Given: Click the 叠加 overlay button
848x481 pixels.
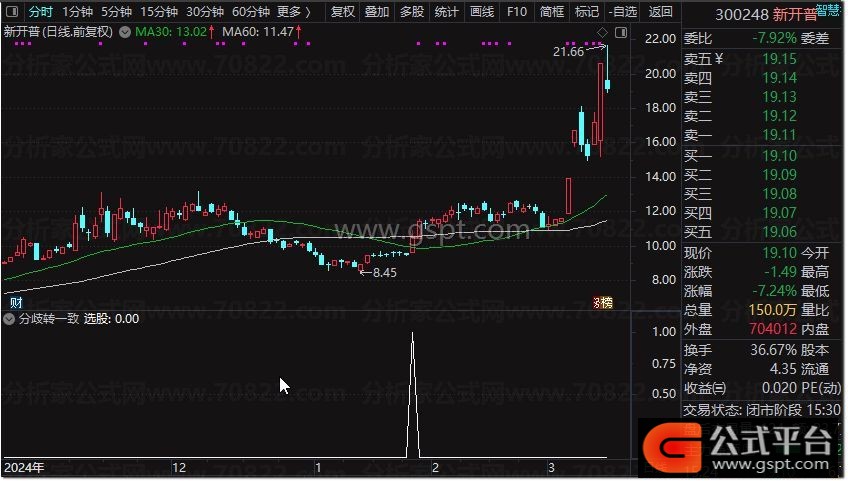Looking at the screenshot, I should pyautogui.click(x=377, y=11).
